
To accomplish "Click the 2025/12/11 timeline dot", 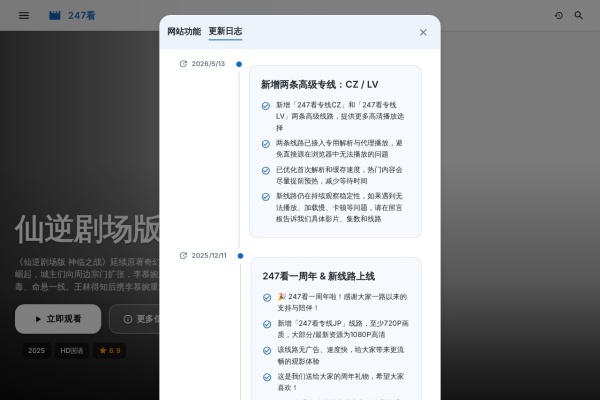I will coord(240,256).
